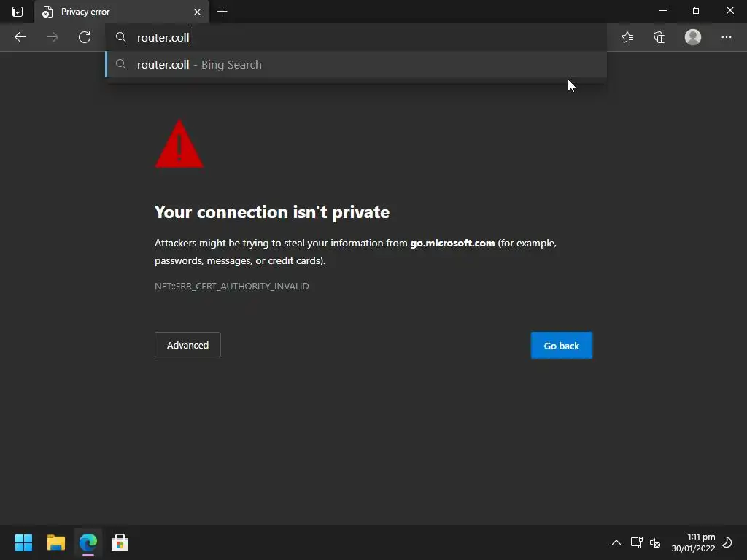Click the address bar containing router.coll
The width and height of the screenshot is (747, 560).
356,37
